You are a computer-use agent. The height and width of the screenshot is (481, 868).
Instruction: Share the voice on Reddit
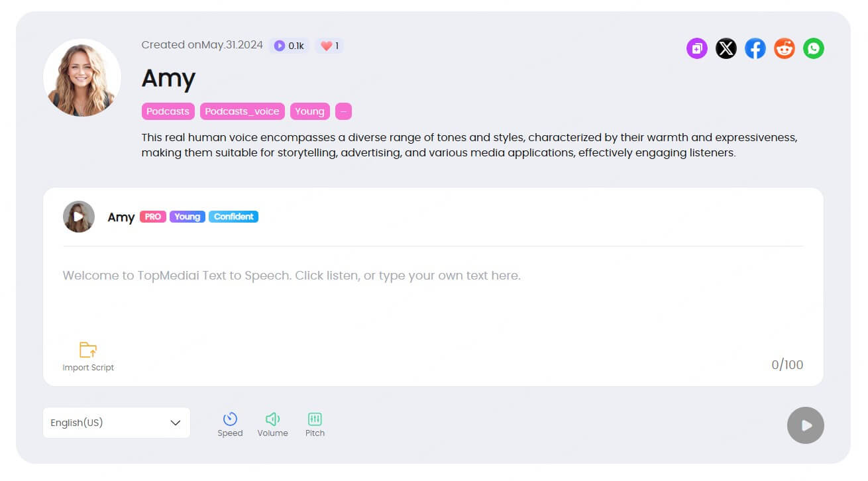[x=785, y=48]
